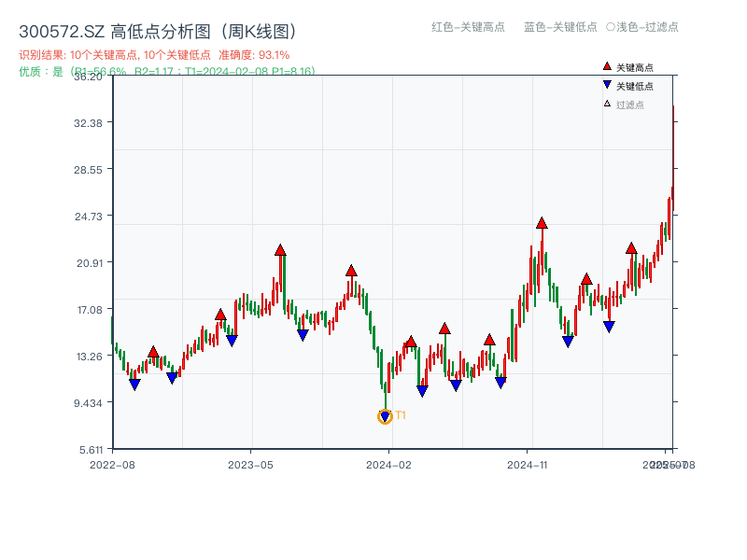Click the blue triangle icon beside 关键低点 legend
This screenshot has height=560, width=747.
click(607, 85)
